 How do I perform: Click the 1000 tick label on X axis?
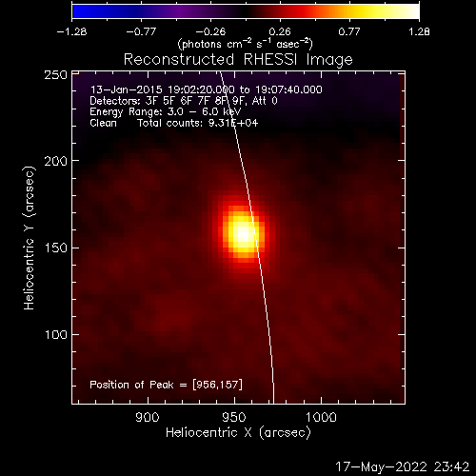pyautogui.click(x=321, y=417)
